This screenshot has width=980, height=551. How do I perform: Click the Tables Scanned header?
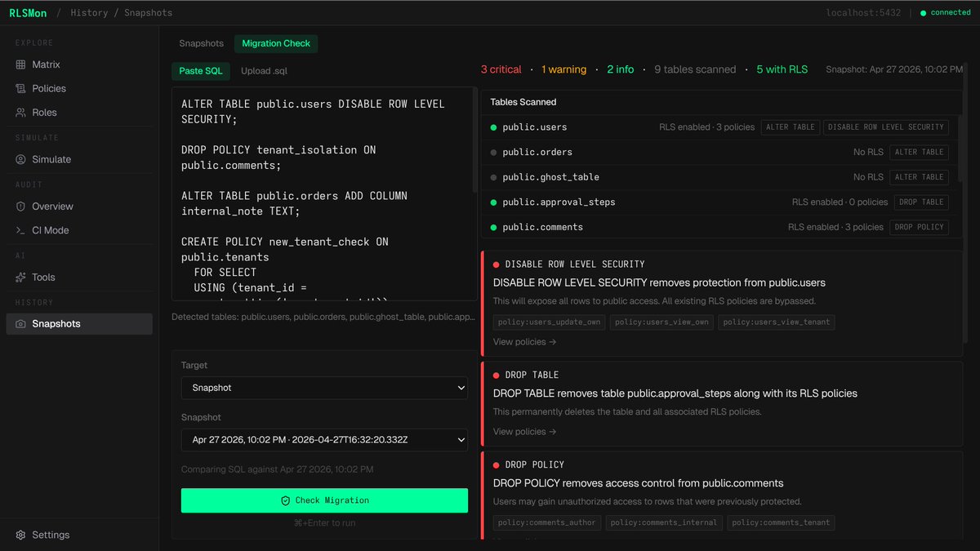523,102
